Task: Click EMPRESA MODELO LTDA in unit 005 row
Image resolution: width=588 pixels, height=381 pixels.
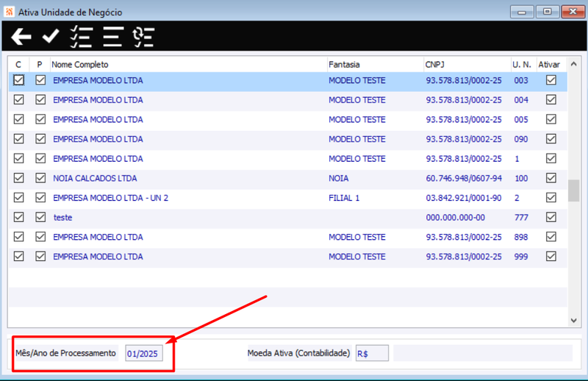Action: (x=98, y=119)
